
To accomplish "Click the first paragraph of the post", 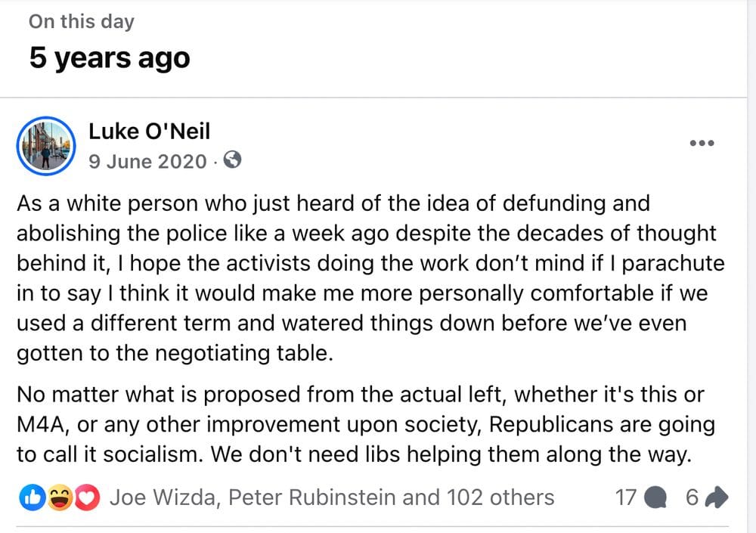I will coord(370,277).
